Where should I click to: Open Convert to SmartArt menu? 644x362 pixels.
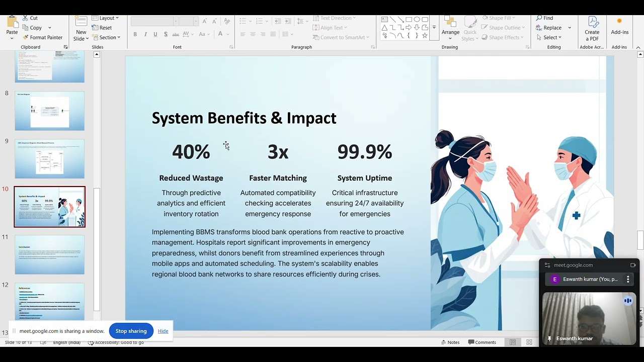[x=341, y=37]
